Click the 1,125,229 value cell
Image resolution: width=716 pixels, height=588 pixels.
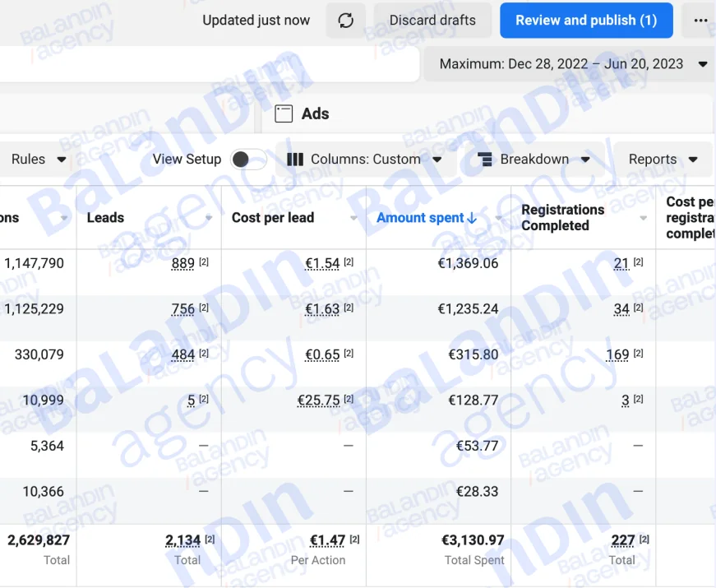pyautogui.click(x=34, y=309)
